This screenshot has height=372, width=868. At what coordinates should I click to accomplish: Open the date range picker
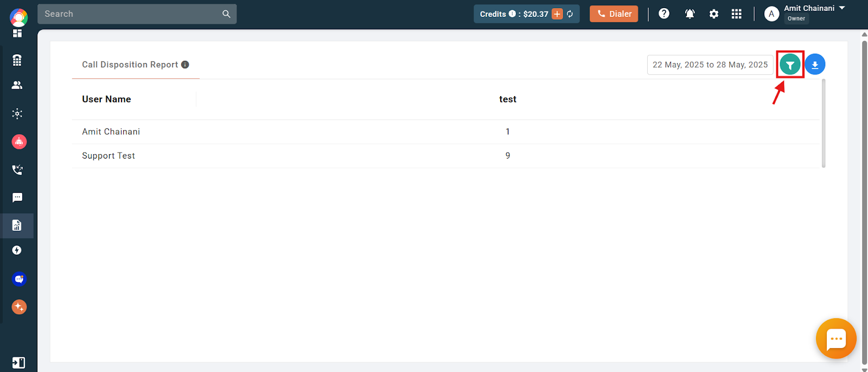coord(710,65)
